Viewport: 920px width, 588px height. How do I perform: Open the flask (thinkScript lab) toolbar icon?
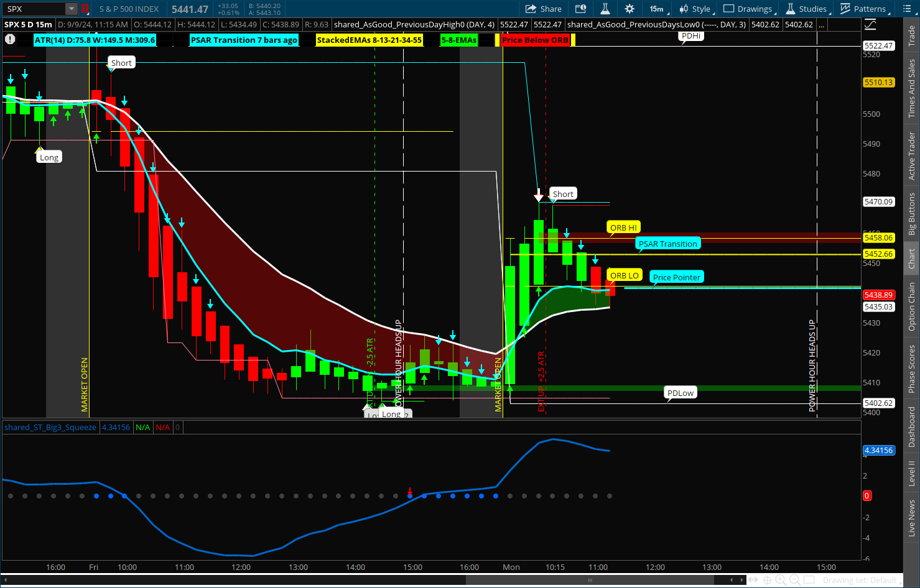tap(605, 9)
